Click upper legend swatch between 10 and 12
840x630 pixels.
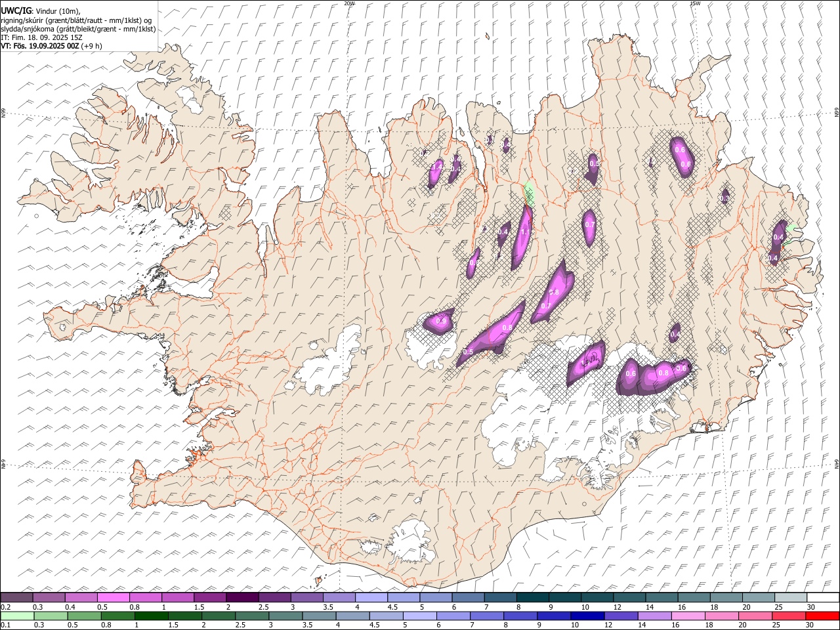[x=597, y=598]
